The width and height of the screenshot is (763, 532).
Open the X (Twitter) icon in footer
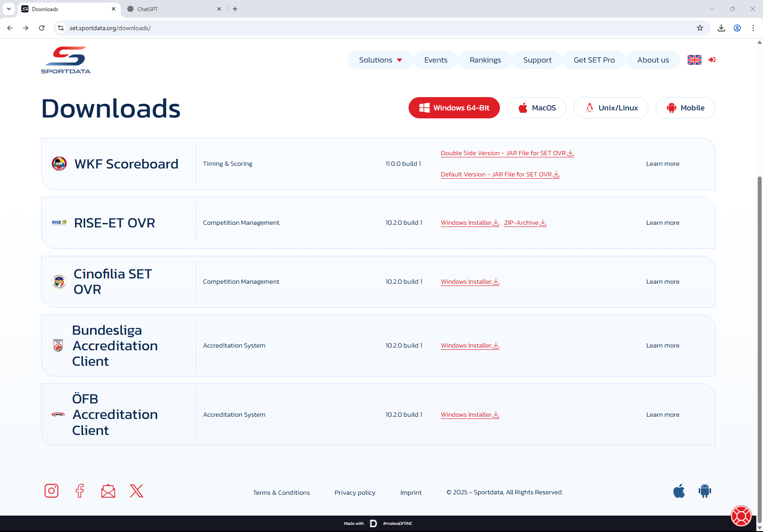point(137,491)
